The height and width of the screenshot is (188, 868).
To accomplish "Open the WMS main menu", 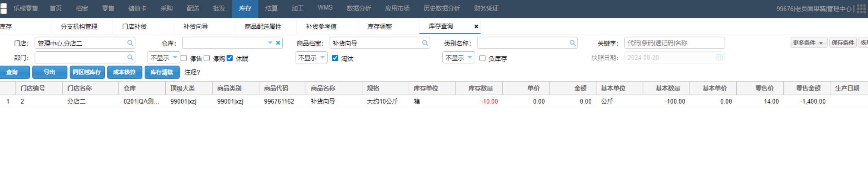I will [325, 8].
